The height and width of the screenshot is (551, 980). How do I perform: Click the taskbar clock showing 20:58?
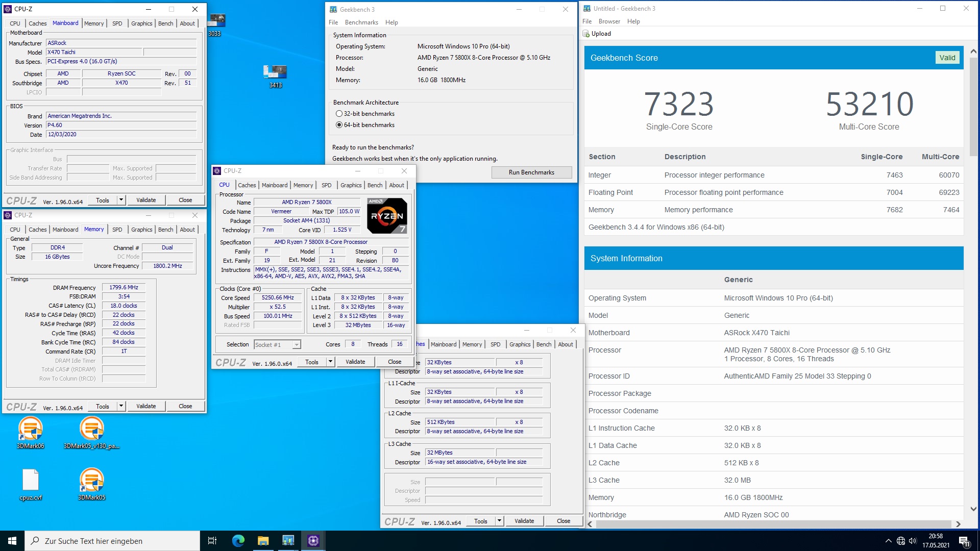pyautogui.click(x=936, y=541)
